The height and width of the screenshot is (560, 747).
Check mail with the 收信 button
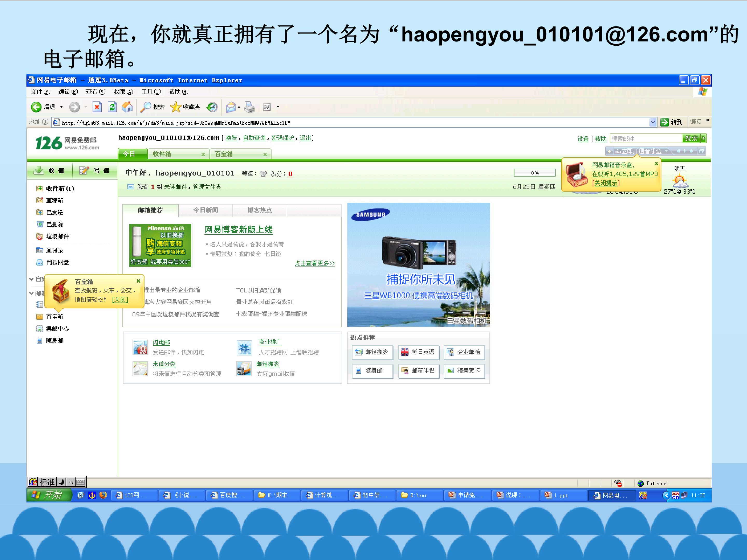click(x=49, y=171)
